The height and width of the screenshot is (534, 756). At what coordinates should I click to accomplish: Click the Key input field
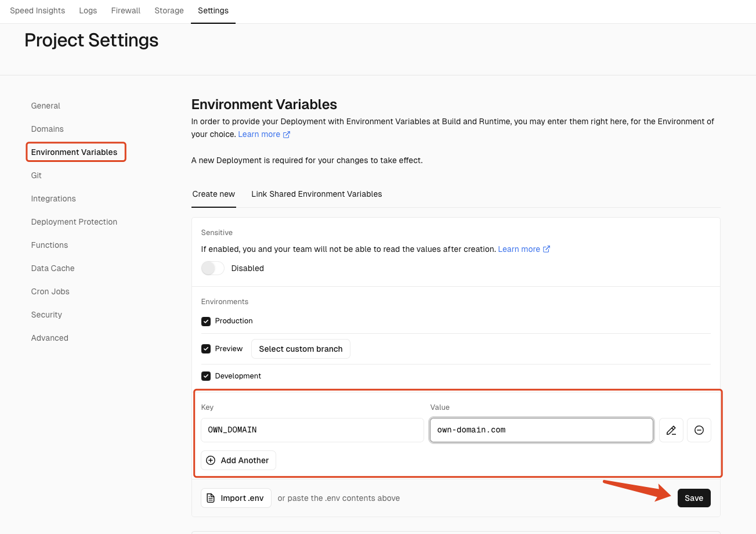click(312, 430)
